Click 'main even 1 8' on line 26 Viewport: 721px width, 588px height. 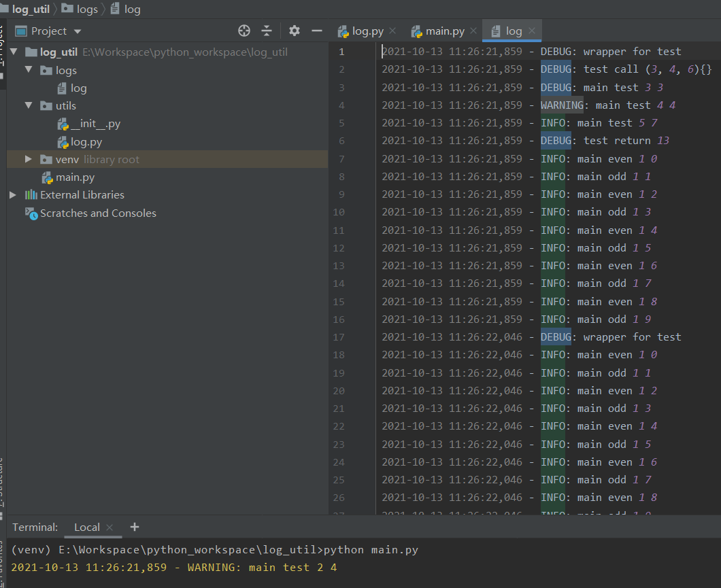point(617,498)
